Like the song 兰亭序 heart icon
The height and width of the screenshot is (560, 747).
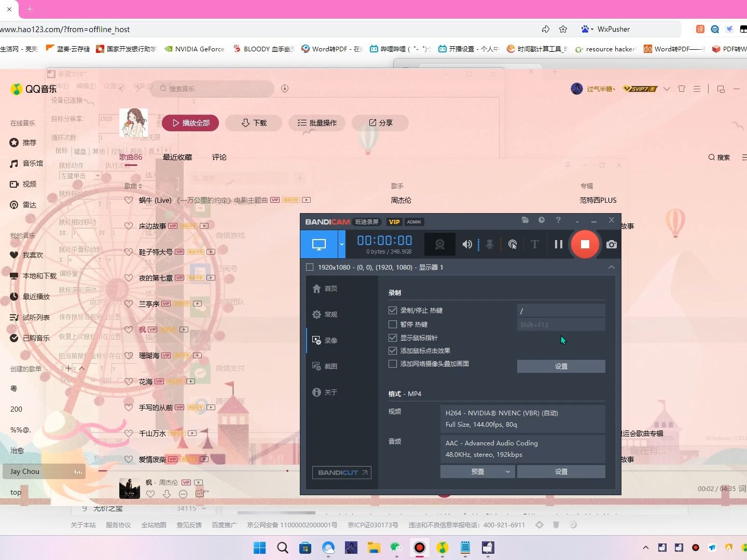[129, 304]
